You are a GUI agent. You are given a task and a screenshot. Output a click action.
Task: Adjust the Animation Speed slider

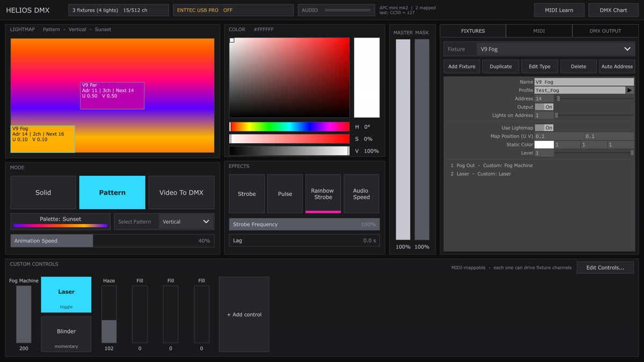pyautogui.click(x=112, y=241)
